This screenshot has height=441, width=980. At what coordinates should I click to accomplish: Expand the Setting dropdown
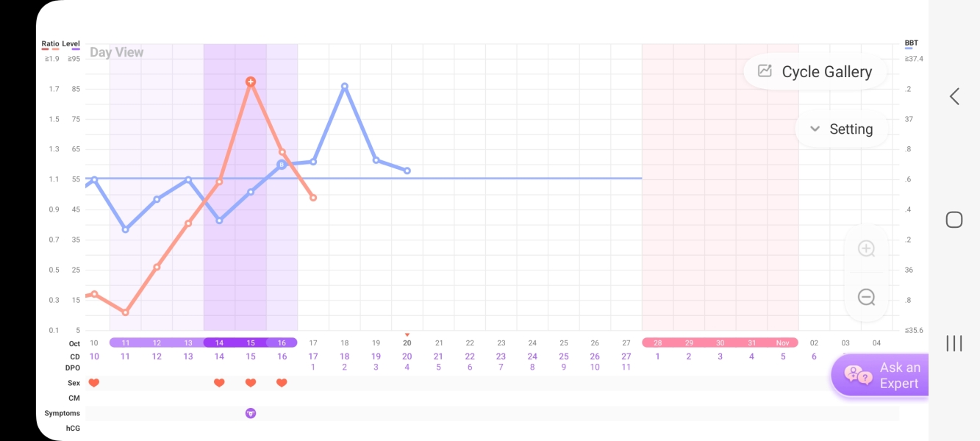(x=841, y=129)
